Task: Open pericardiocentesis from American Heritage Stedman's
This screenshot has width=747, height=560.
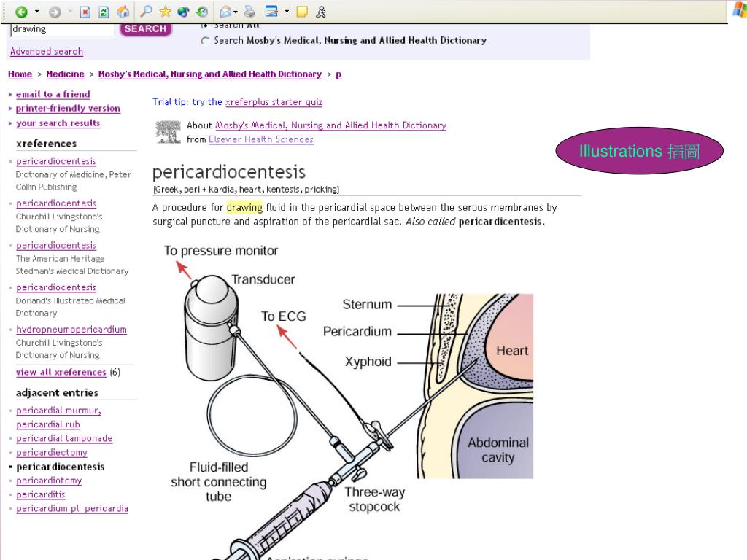Action: tap(56, 245)
